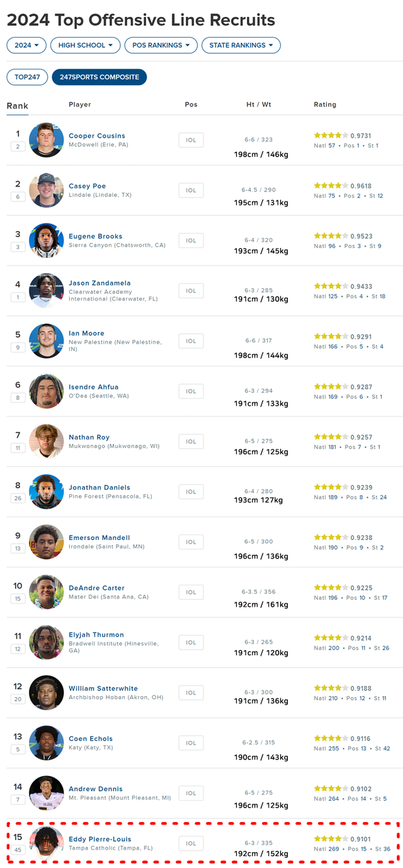Image resolution: width=403 pixels, height=868 pixels.
Task: Click the IOL badge for Casey Poe
Action: pyautogui.click(x=191, y=190)
